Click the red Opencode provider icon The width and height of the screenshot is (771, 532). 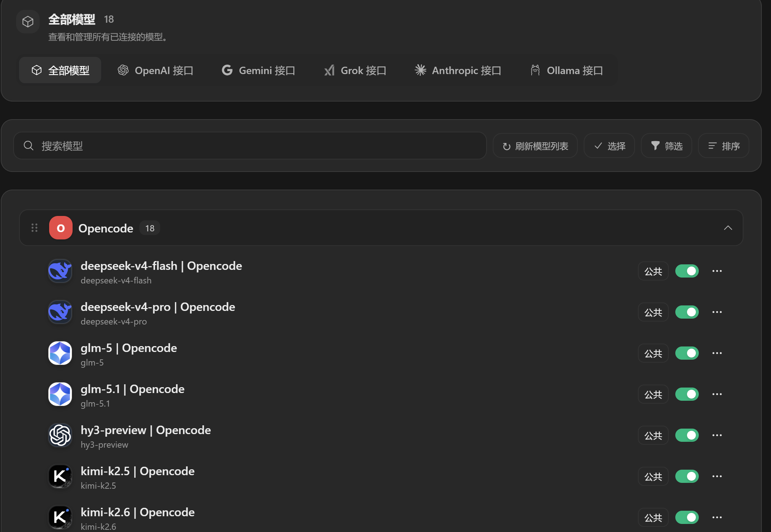coord(61,228)
